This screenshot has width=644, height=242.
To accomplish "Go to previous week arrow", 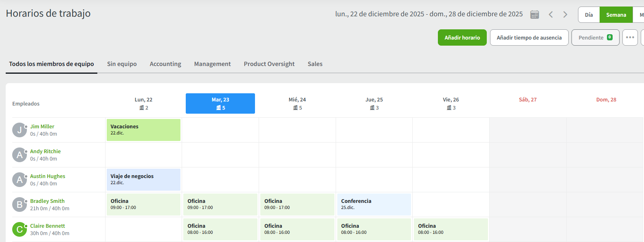I will click(x=551, y=15).
